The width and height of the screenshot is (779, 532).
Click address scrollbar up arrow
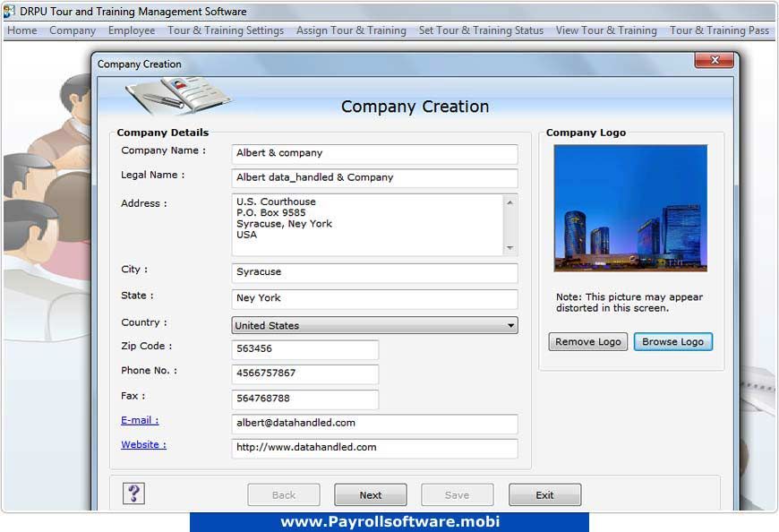[x=509, y=202]
